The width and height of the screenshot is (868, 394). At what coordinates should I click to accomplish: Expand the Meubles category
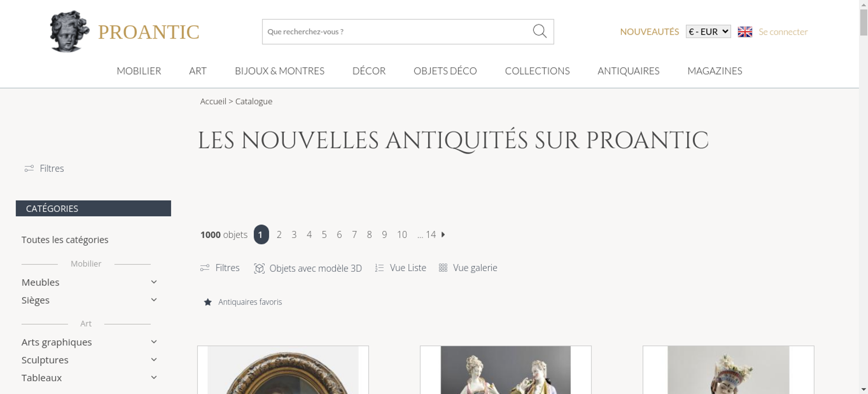pos(154,282)
